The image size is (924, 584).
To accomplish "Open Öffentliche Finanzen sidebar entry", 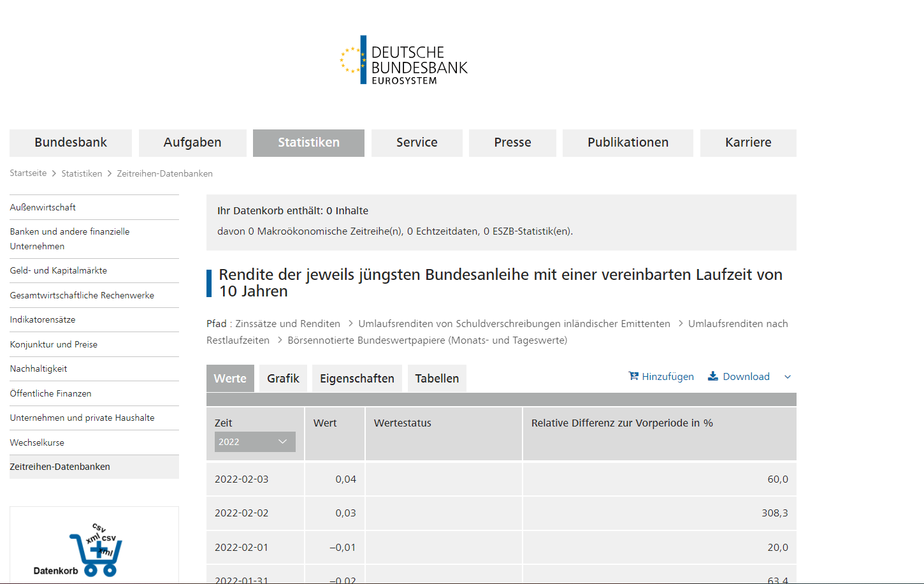I will [51, 393].
